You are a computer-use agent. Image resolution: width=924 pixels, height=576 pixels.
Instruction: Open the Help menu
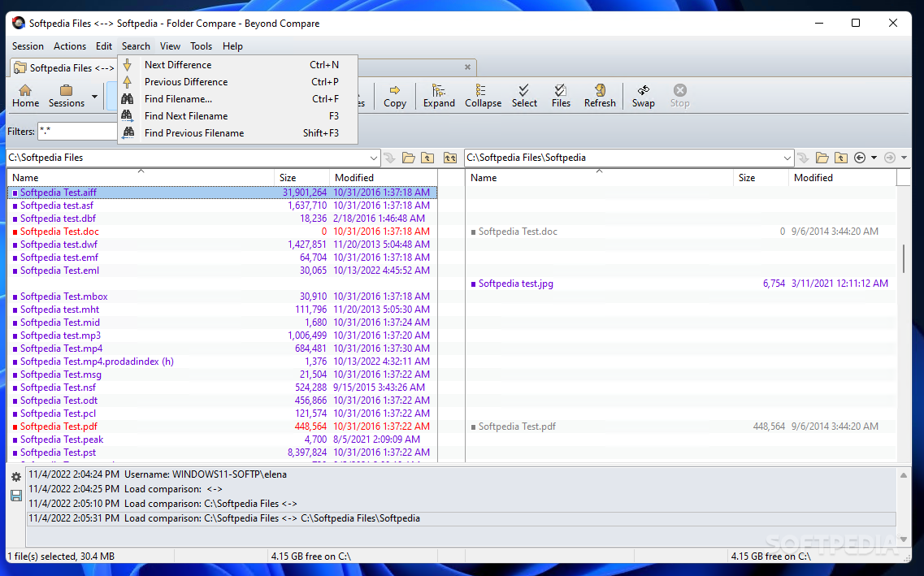coord(232,46)
